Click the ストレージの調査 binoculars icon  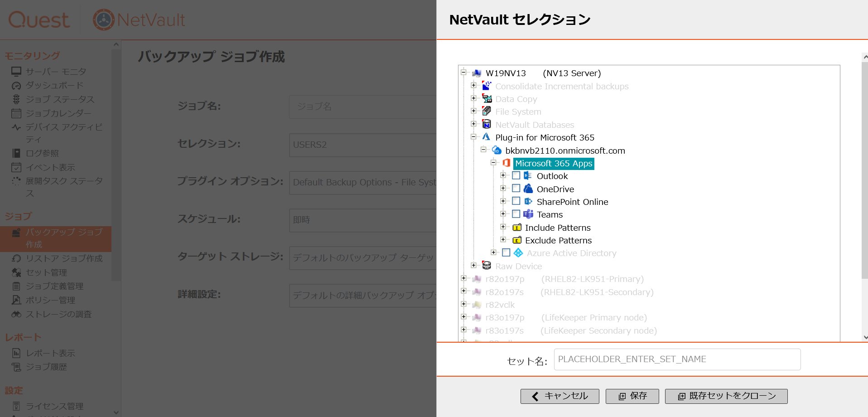coord(16,314)
